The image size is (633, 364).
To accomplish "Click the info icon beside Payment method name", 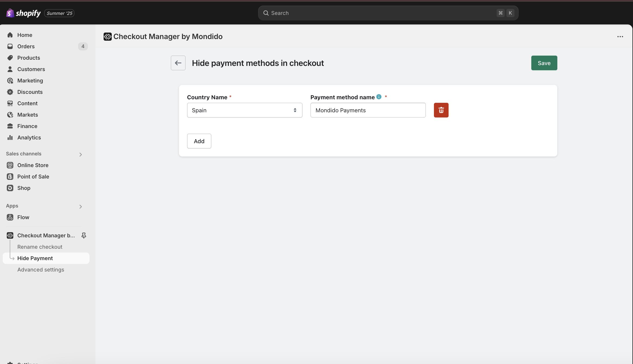I will click(379, 97).
